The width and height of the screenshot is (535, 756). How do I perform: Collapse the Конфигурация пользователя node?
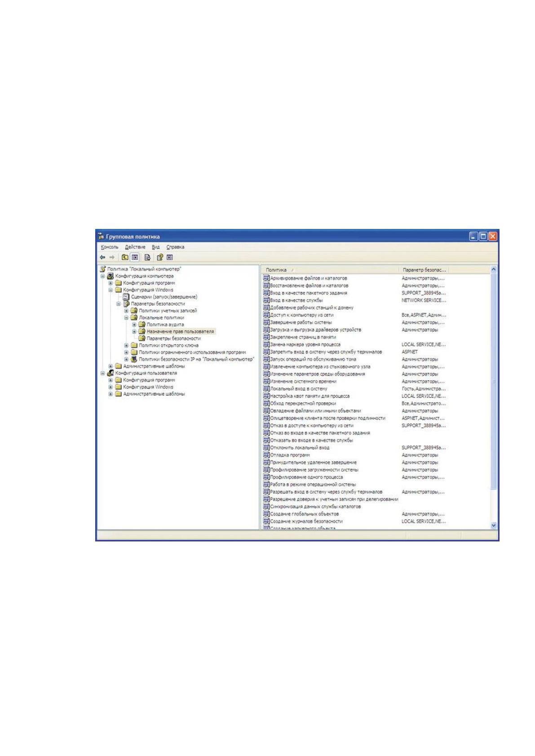pyautogui.click(x=103, y=373)
